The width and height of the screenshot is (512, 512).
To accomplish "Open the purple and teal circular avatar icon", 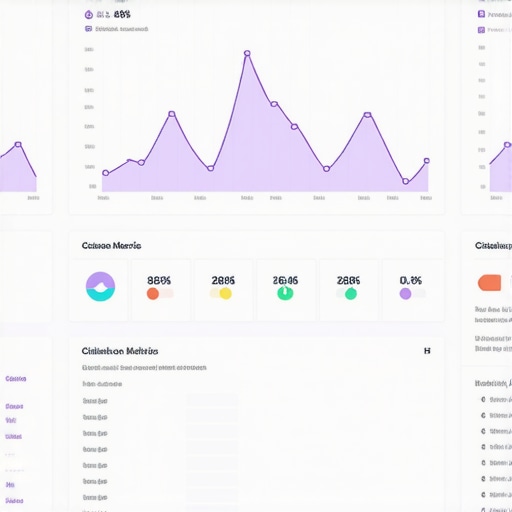I will (100, 287).
